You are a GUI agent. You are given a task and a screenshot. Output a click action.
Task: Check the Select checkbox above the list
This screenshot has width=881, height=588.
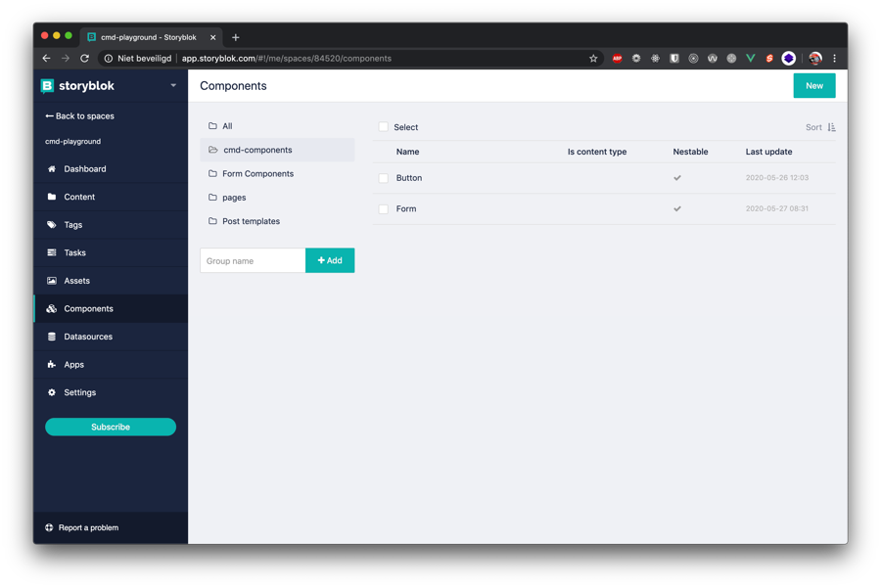tap(383, 127)
